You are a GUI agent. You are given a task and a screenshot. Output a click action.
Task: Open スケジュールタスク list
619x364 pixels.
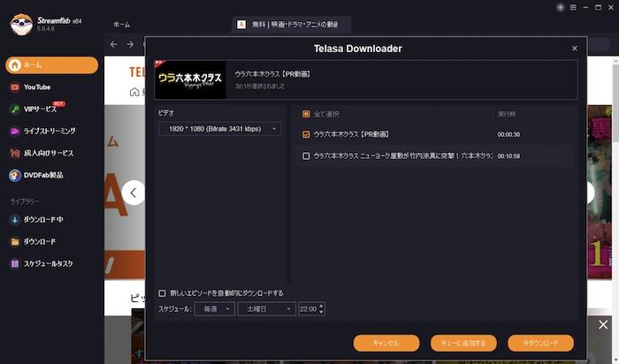42,263
